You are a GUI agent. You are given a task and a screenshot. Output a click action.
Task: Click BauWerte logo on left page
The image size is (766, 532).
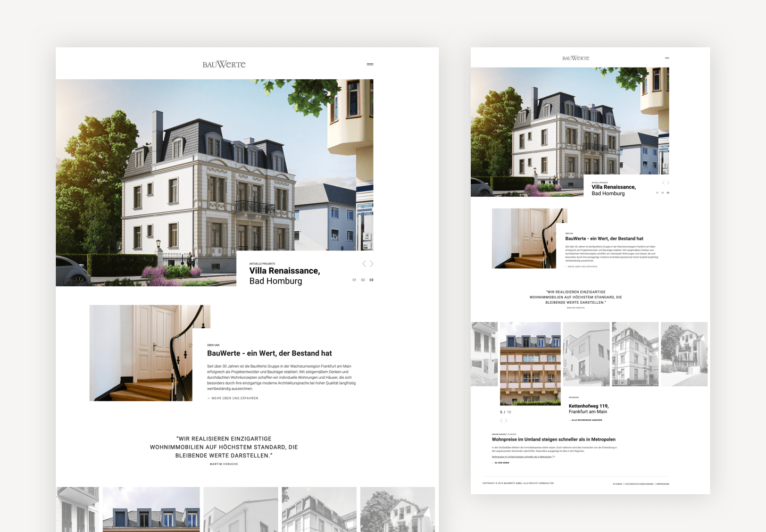click(224, 64)
